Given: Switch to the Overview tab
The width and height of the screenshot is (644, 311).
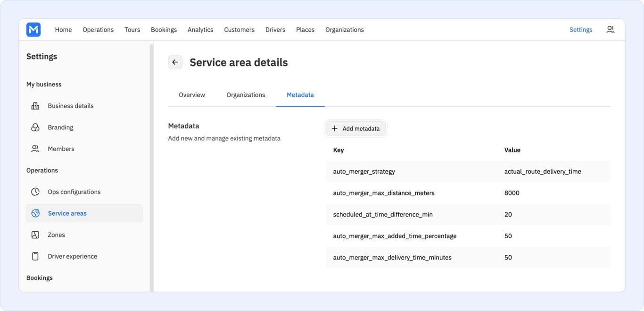Looking at the screenshot, I should coord(192,95).
